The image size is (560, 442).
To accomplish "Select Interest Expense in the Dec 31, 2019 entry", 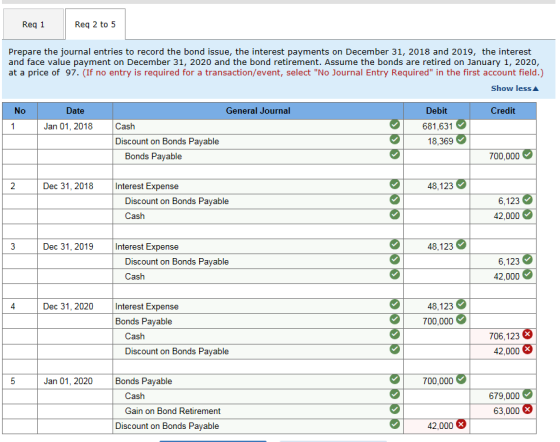I will [258, 247].
